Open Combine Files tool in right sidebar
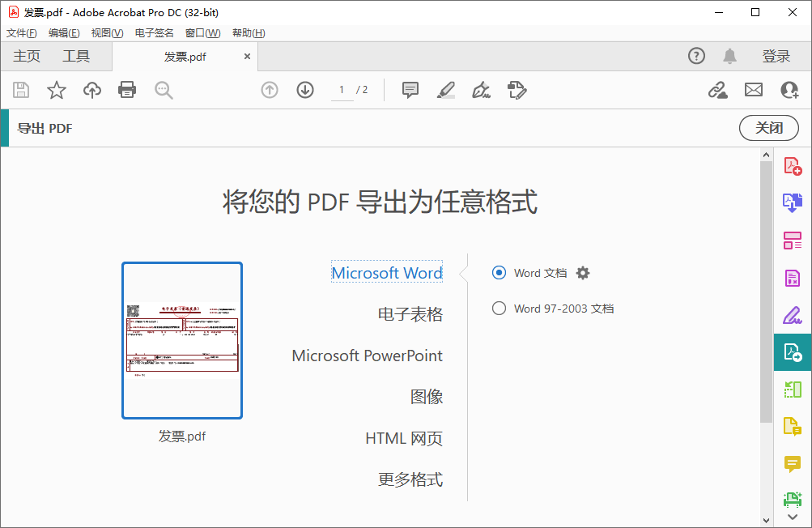The image size is (812, 528). [x=793, y=202]
